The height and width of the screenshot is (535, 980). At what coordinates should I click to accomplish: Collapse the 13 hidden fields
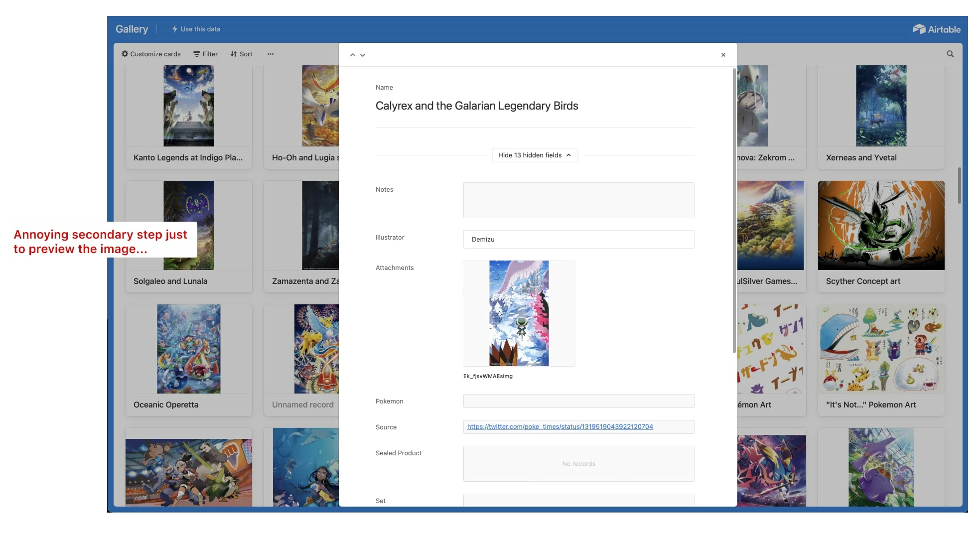[x=535, y=155]
